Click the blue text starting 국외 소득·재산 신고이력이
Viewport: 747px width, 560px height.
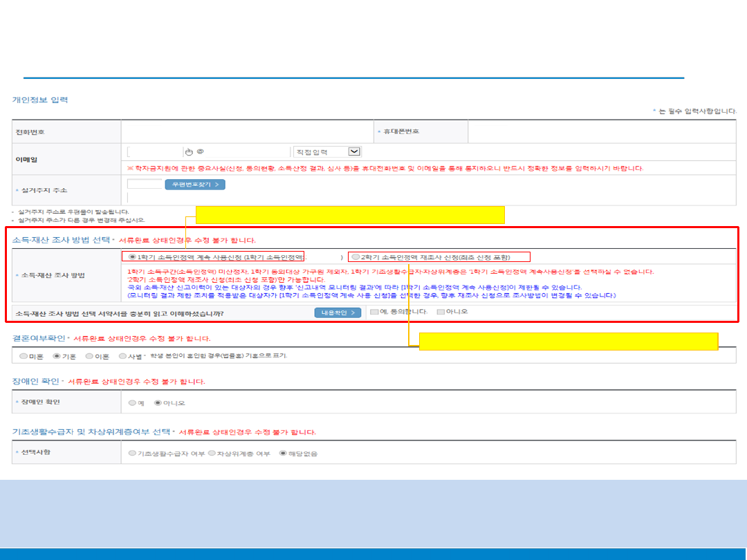[x=354, y=288]
